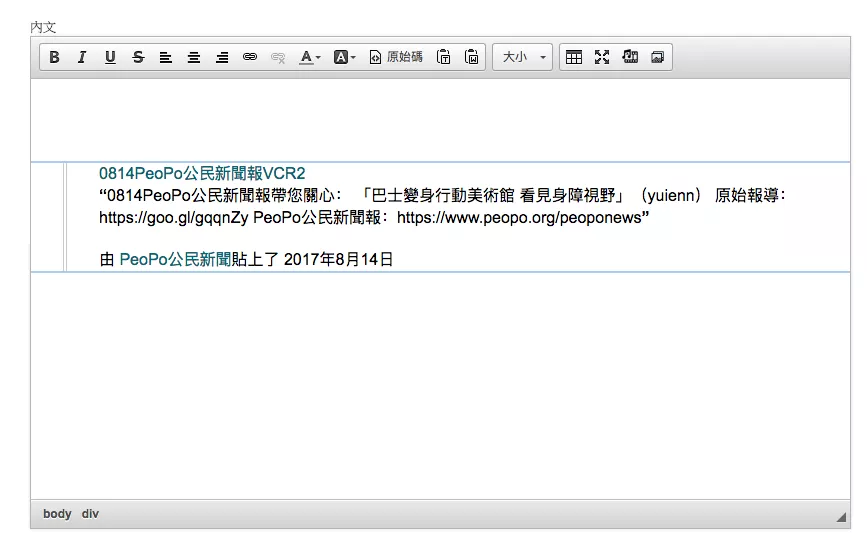Insert media with the film-note icon
This screenshot has height=543, width=867.
tap(630, 57)
